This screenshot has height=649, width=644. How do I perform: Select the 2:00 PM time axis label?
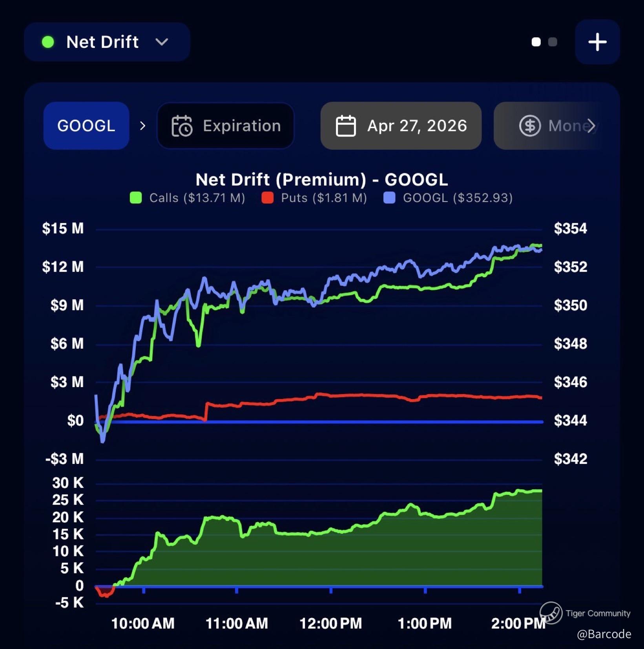pos(518,623)
